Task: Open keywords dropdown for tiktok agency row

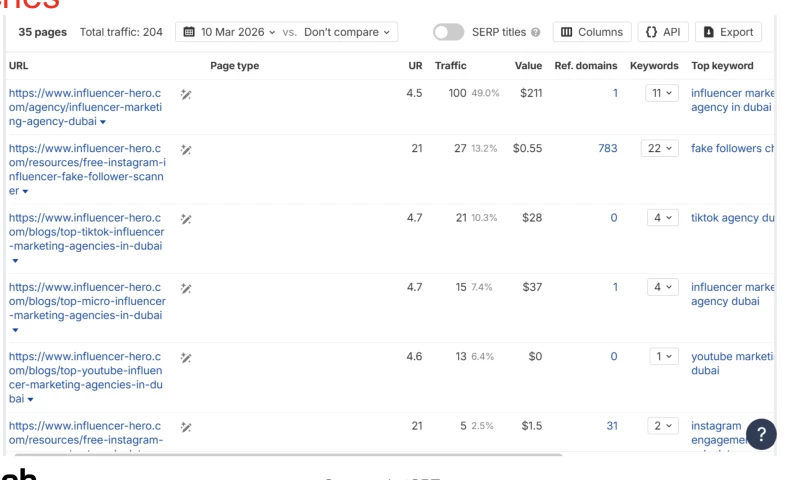Action: 663,218
